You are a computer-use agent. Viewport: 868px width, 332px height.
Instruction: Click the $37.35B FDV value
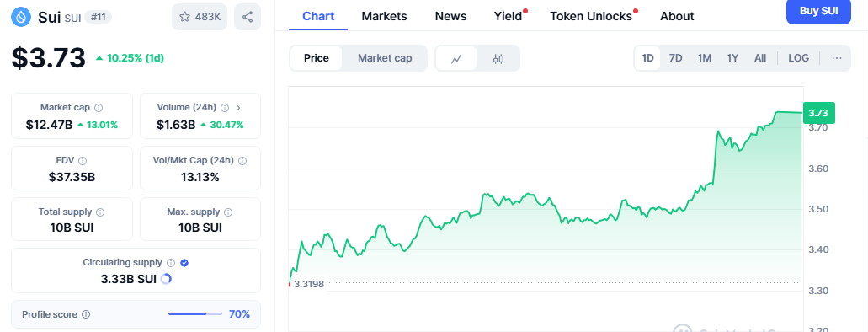tap(72, 177)
